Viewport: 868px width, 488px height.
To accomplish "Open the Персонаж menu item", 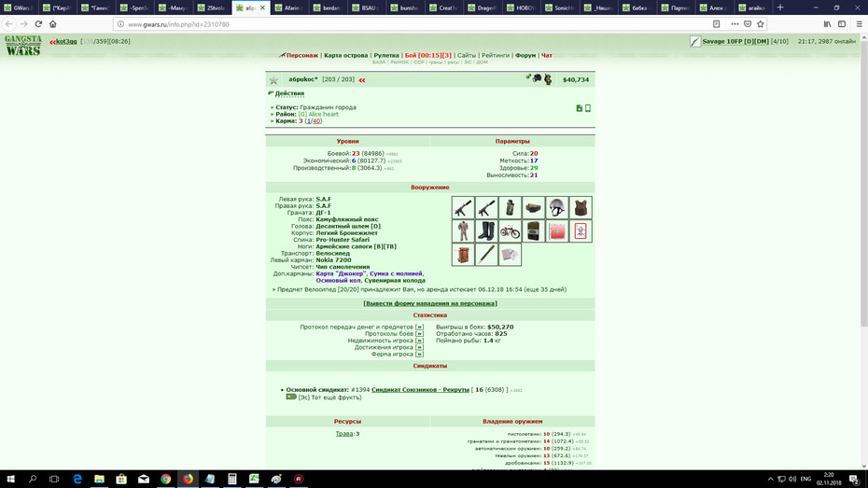I will tap(302, 55).
